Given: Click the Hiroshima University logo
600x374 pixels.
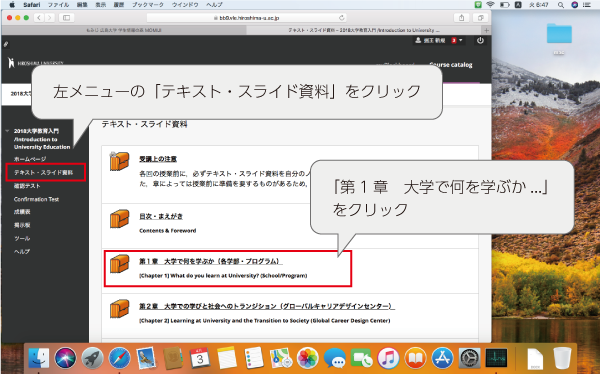Looking at the screenshot, I should (x=36, y=63).
